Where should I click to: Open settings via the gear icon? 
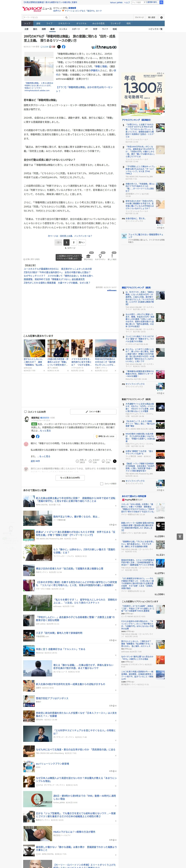161,18
